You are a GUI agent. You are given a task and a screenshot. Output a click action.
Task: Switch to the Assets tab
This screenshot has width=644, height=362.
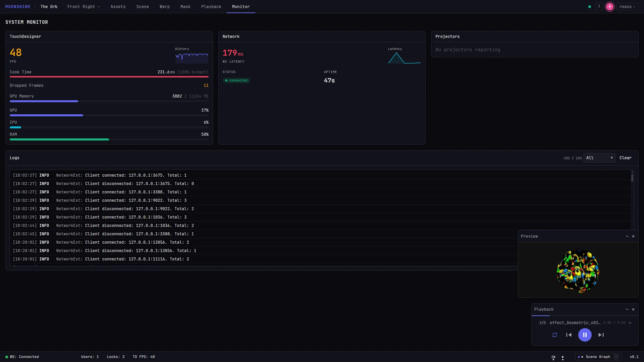118,7
